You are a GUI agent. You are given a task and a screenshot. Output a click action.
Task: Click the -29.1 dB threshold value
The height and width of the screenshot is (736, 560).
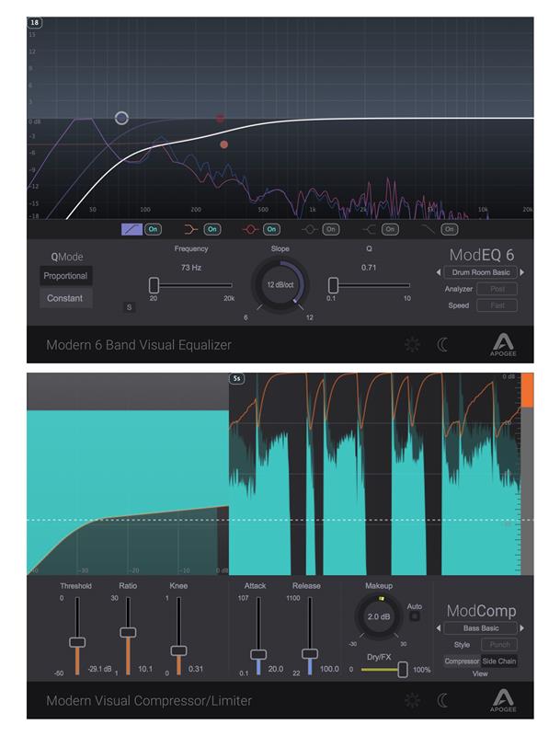(99, 669)
